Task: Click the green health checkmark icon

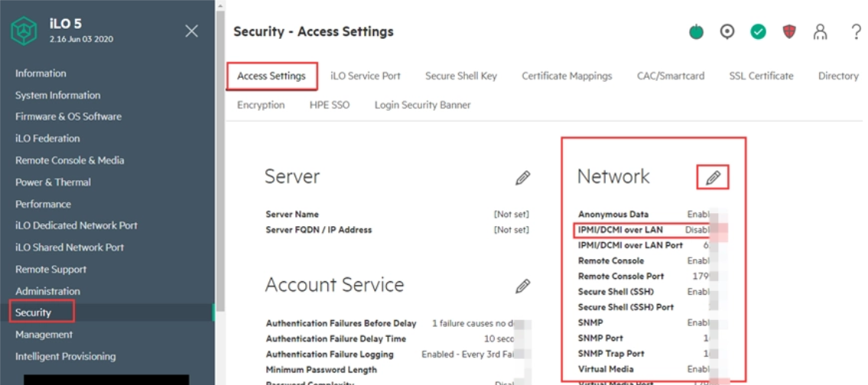Action: [x=758, y=32]
